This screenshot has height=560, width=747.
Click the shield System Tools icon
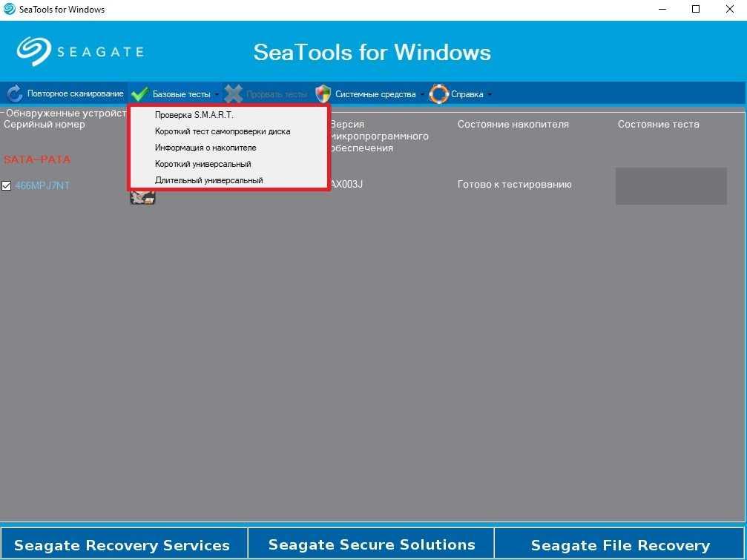323,93
